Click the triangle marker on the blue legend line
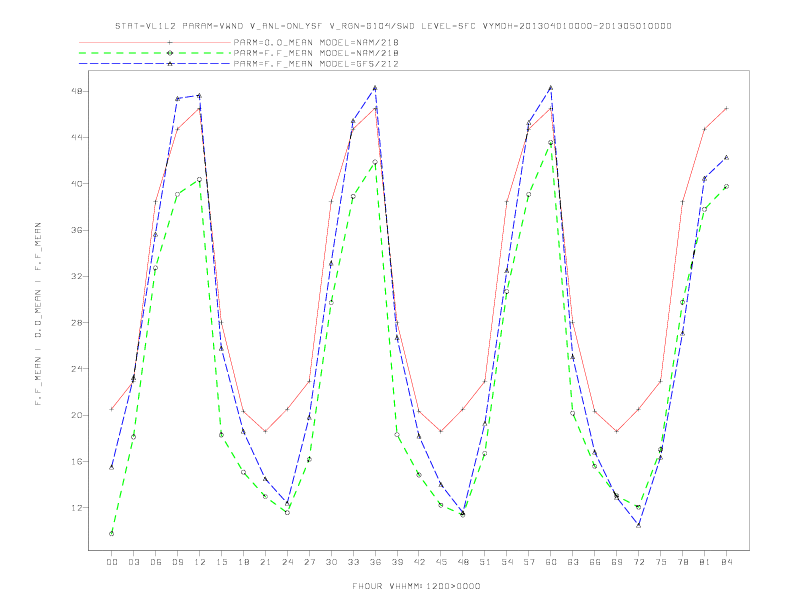Viewport: 792px width, 612px height. pos(170,64)
